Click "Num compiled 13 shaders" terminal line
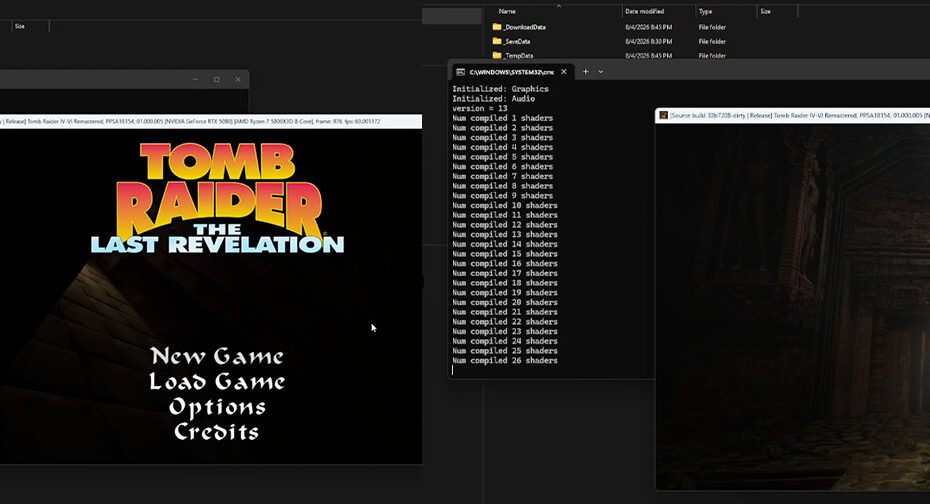Screen dimensions: 930x504 coord(505,234)
